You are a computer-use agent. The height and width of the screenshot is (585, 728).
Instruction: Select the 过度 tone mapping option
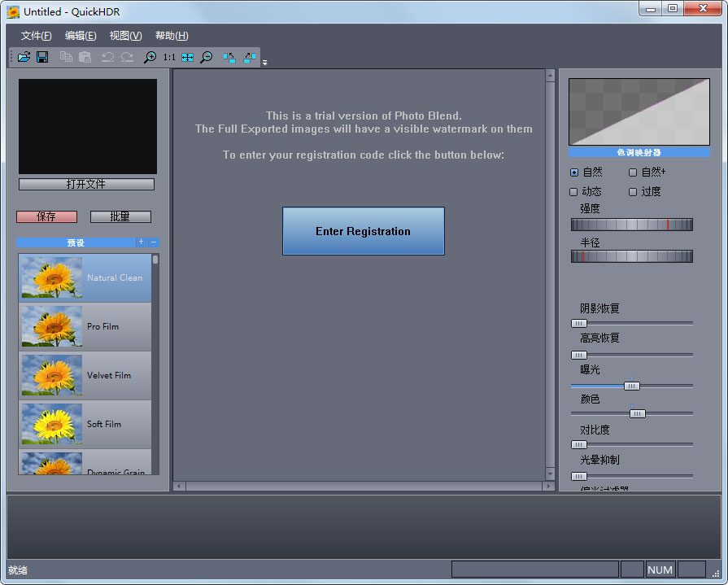[x=644, y=192]
